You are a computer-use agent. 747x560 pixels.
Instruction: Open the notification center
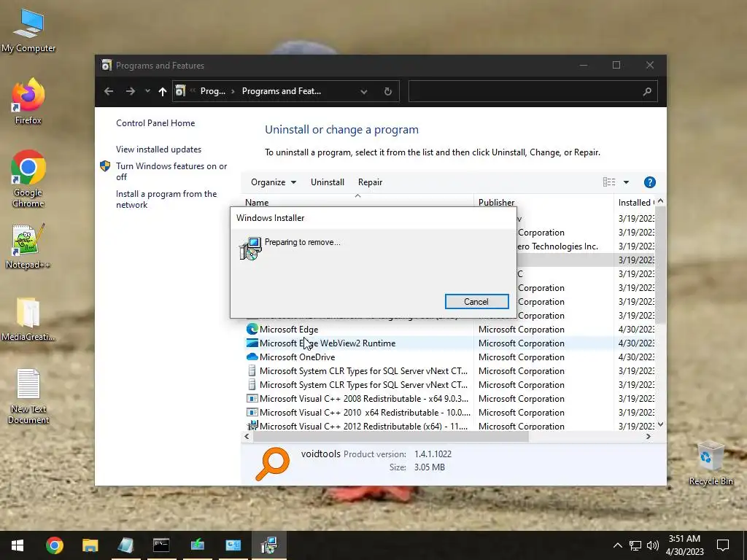point(723,545)
